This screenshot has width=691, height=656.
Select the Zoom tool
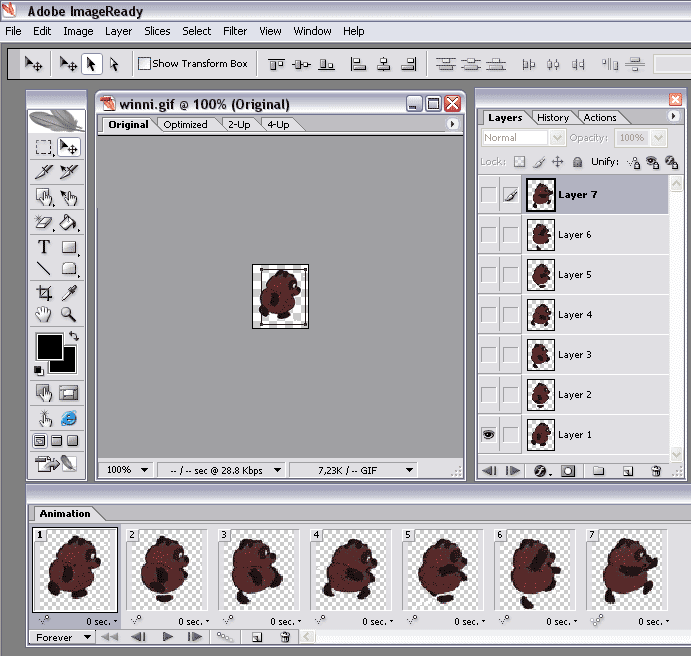[69, 314]
